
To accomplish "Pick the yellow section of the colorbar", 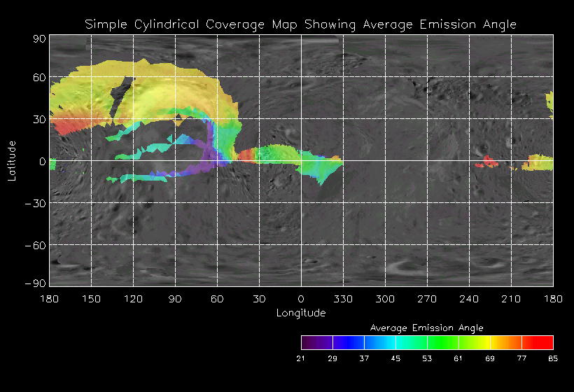I will 482,342.
